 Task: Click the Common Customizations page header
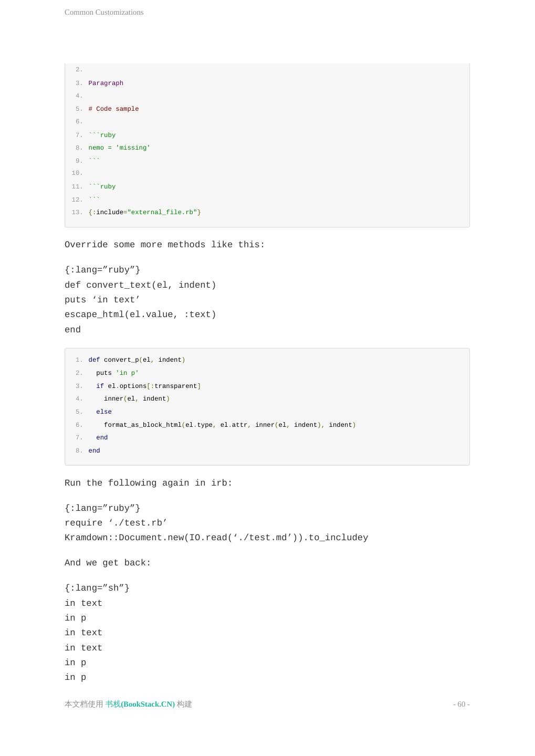(x=104, y=12)
